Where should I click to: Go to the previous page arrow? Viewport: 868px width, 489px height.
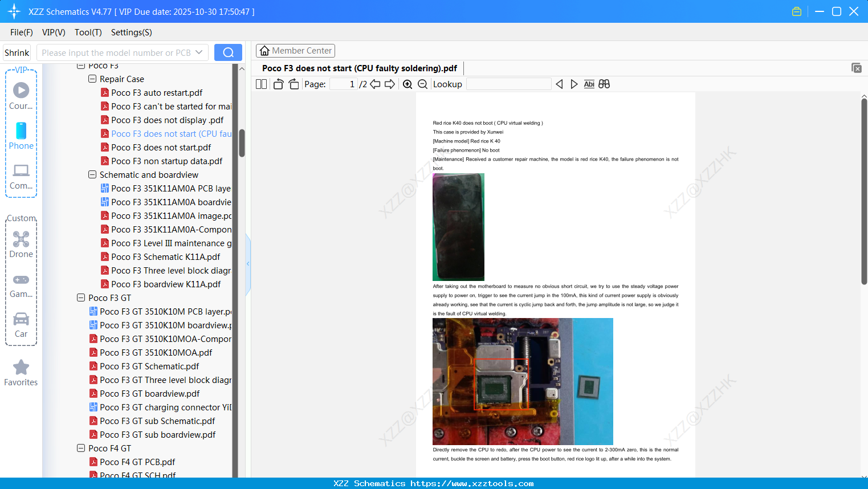click(x=375, y=84)
